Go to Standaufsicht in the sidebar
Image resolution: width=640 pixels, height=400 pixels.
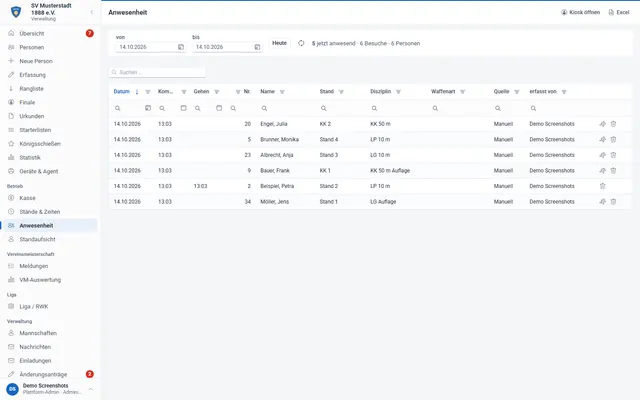[49, 239]
